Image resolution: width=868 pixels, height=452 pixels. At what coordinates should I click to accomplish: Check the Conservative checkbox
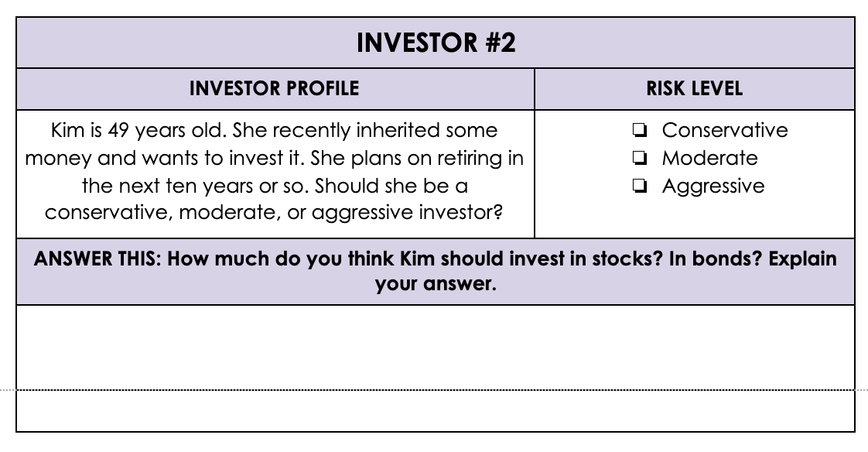coord(639,131)
